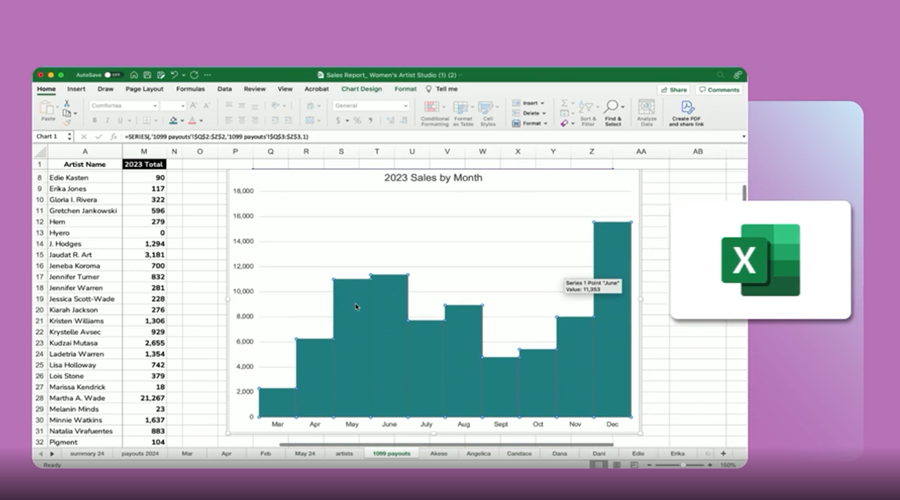Click the Copy icon
Screen dimensions: 900x500
pyautogui.click(x=67, y=113)
